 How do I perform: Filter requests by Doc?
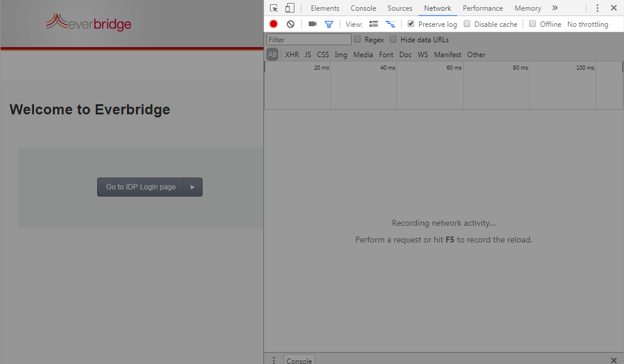coord(405,54)
